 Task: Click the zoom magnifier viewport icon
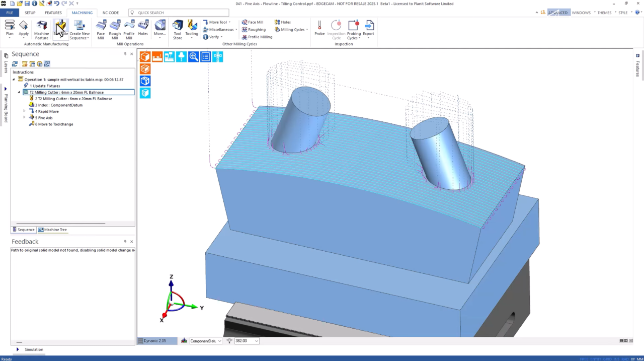pos(193,56)
